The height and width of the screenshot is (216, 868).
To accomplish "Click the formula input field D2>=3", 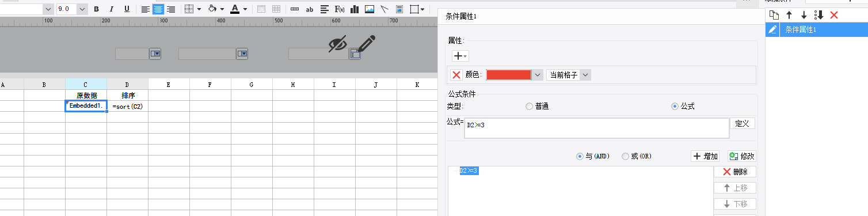I will 596,128.
